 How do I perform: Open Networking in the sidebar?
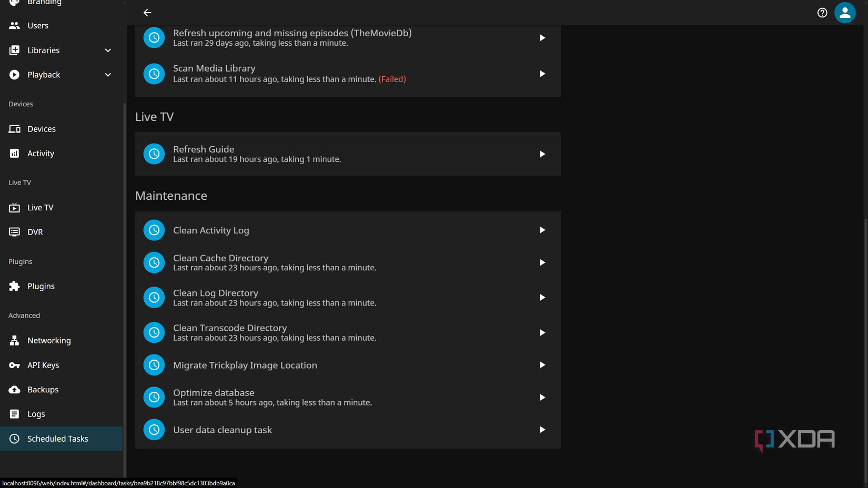pos(61,340)
